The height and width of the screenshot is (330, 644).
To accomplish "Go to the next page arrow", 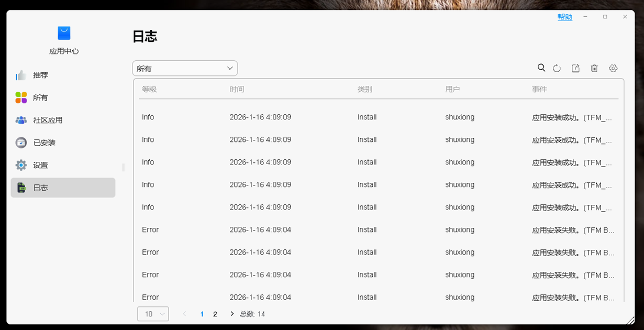I will pyautogui.click(x=232, y=314).
